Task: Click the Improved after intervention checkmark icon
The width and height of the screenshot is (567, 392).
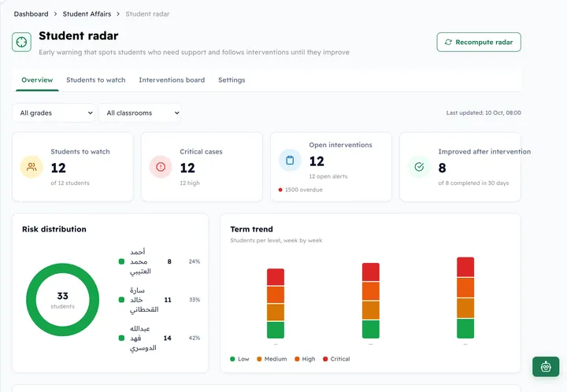Action: pyautogui.click(x=419, y=167)
